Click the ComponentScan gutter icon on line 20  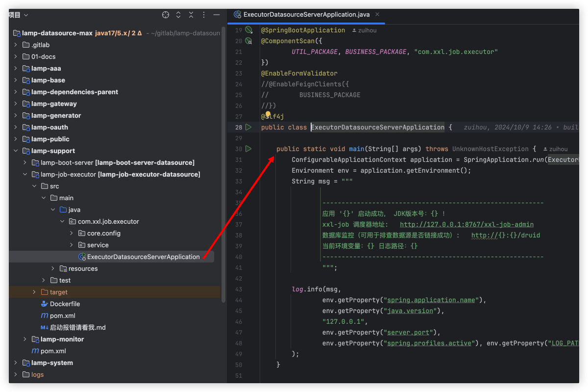[x=248, y=41]
